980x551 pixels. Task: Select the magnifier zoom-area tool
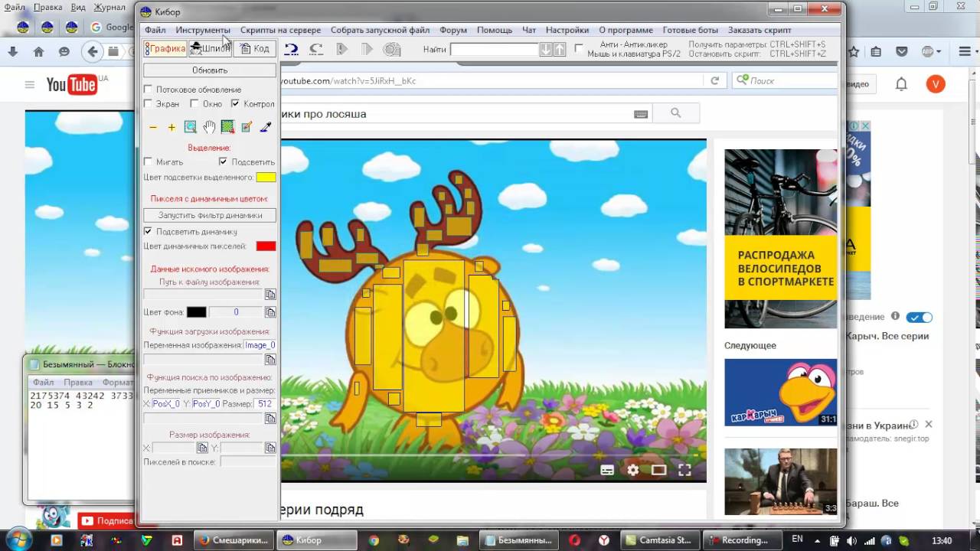(x=191, y=127)
